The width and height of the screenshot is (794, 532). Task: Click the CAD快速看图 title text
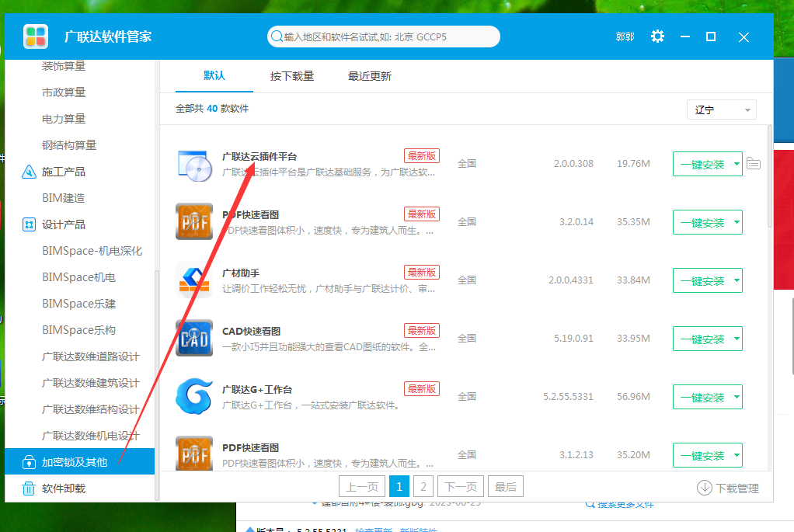click(x=251, y=331)
